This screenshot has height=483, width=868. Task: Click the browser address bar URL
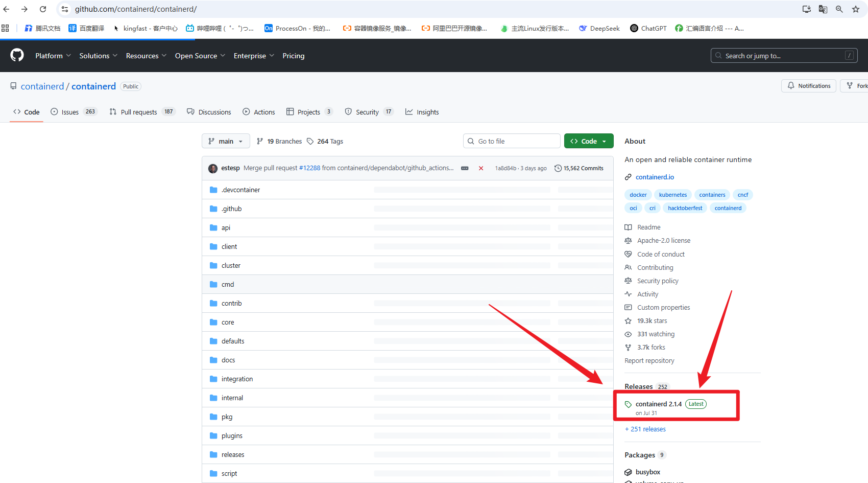coord(136,9)
